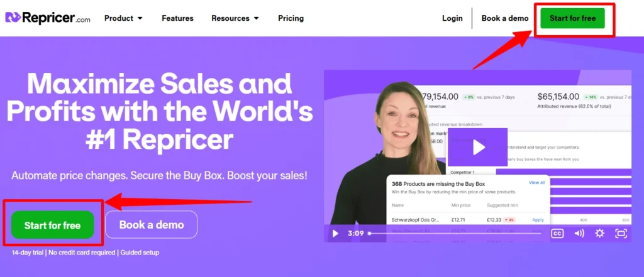Click the hero Book a demo button
The image size is (644, 277).
(x=152, y=224)
